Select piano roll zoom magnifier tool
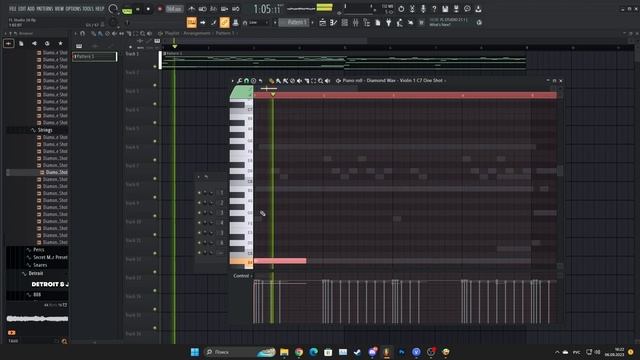The height and width of the screenshot is (360, 640). coord(320,81)
